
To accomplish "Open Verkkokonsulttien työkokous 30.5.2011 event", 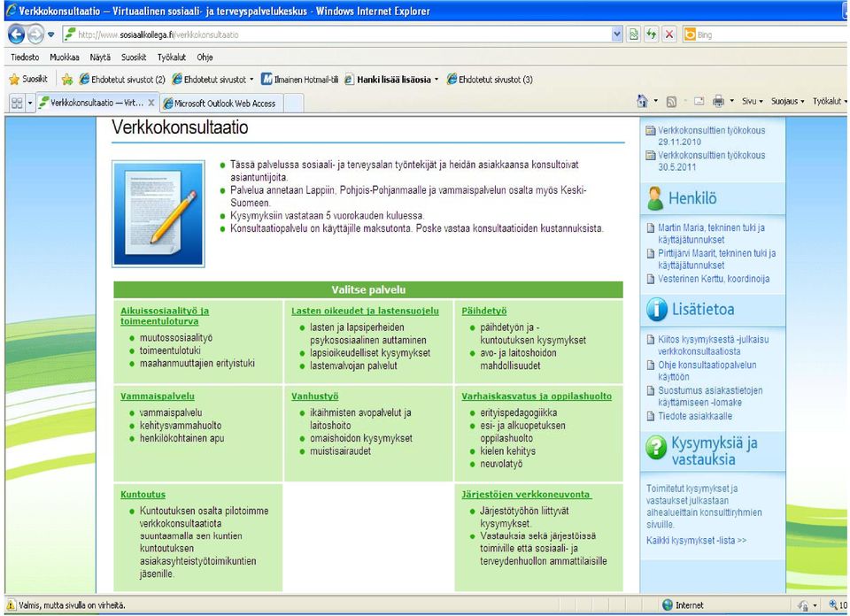I will tap(711, 161).
